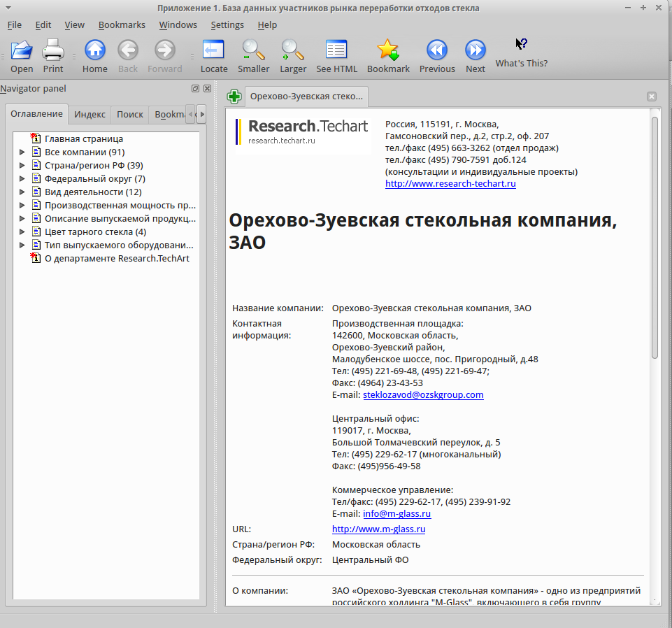The height and width of the screenshot is (628, 672).
Task: Open the Windows menu
Action: click(x=178, y=25)
